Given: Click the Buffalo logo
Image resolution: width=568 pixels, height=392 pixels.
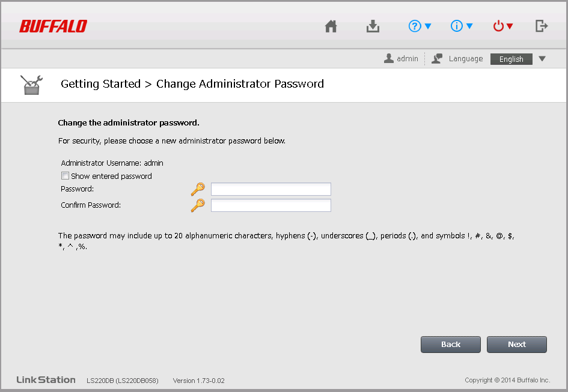Looking at the screenshot, I should (53, 26).
